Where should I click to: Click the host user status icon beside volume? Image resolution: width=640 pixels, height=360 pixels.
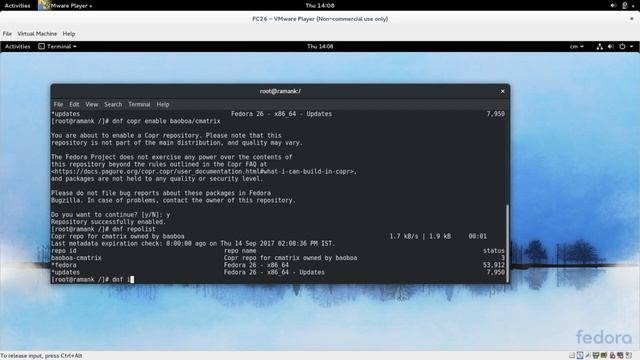(624, 6)
